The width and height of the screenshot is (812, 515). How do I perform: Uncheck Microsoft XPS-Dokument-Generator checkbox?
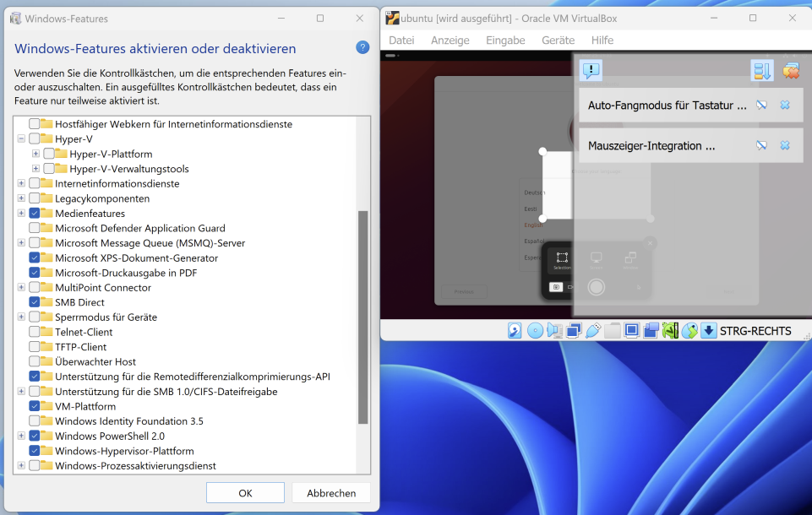pos(34,257)
